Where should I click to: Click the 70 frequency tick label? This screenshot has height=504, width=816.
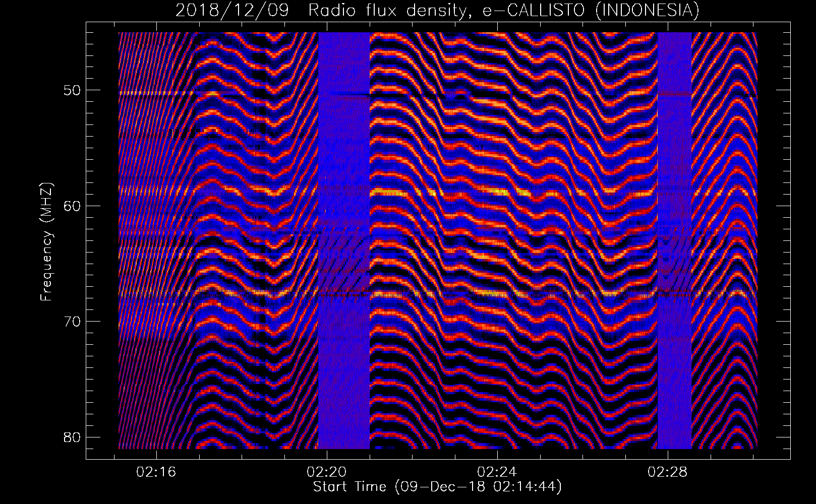[x=72, y=322]
